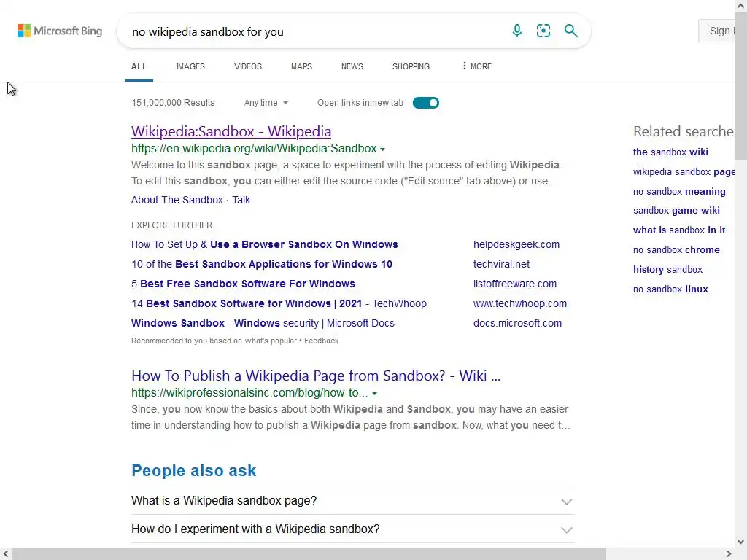The width and height of the screenshot is (747, 560).
Task: Click the 'EXPLORE FURTHER' label
Action: click(172, 225)
